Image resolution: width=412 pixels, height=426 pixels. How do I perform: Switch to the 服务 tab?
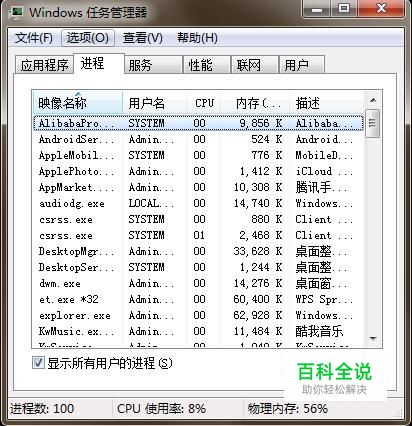point(153,65)
